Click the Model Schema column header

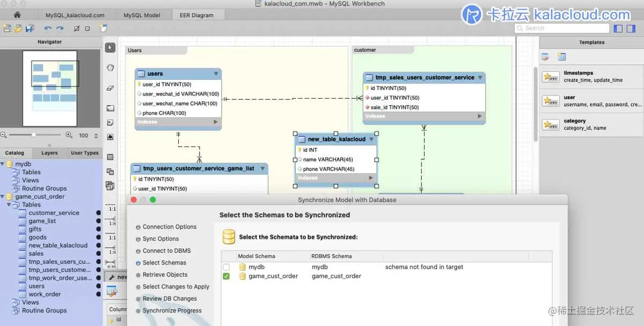tap(257, 256)
